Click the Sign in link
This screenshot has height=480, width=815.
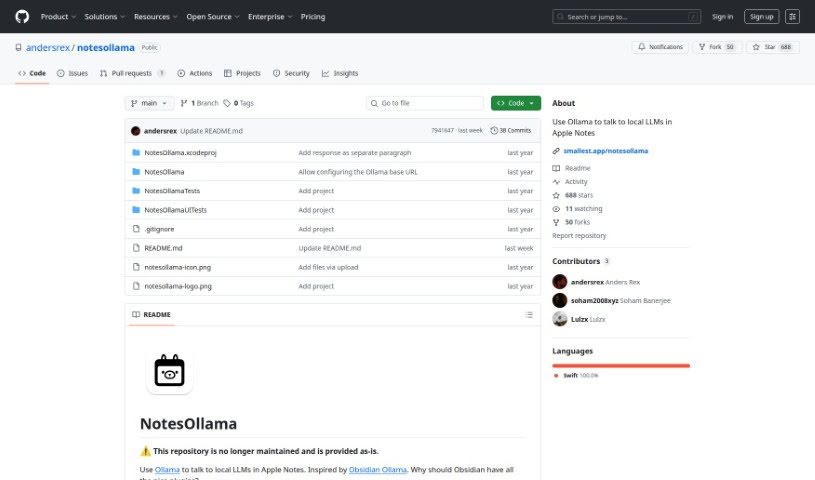pyautogui.click(x=722, y=17)
